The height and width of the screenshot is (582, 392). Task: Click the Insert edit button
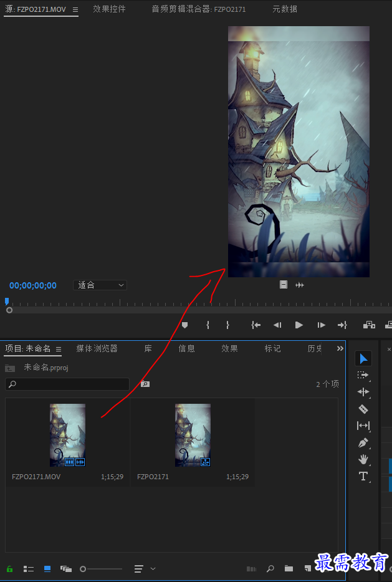[x=369, y=325]
